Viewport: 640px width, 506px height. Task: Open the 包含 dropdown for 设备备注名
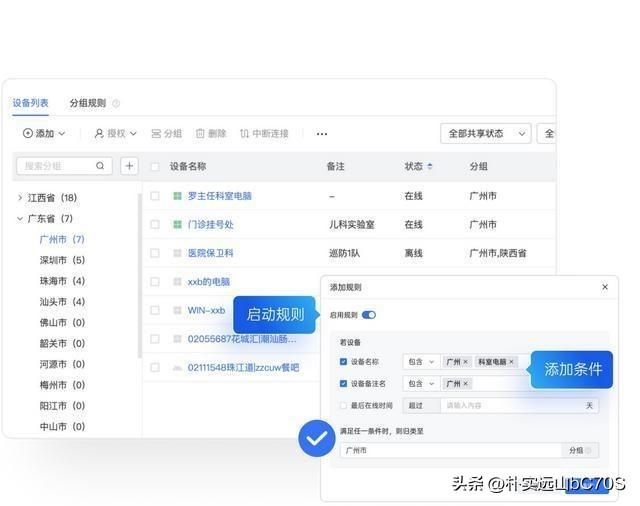(421, 384)
